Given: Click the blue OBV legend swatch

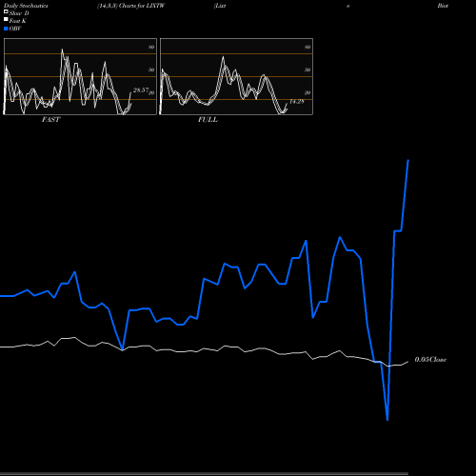Looking at the screenshot, I should (x=6, y=29).
